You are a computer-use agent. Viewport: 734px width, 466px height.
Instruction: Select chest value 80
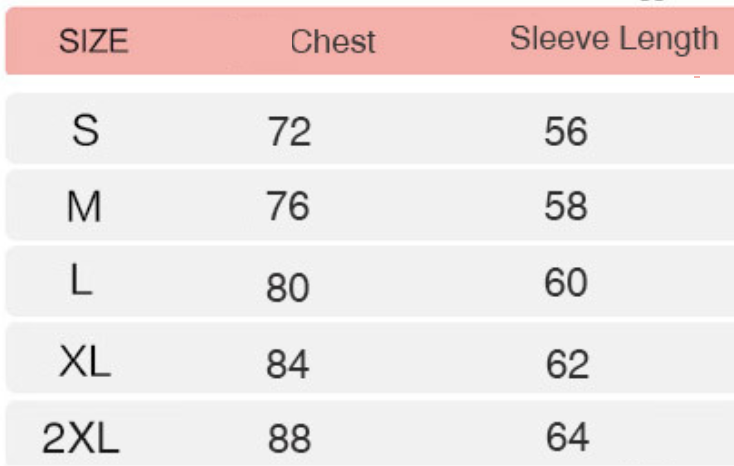[288, 286]
